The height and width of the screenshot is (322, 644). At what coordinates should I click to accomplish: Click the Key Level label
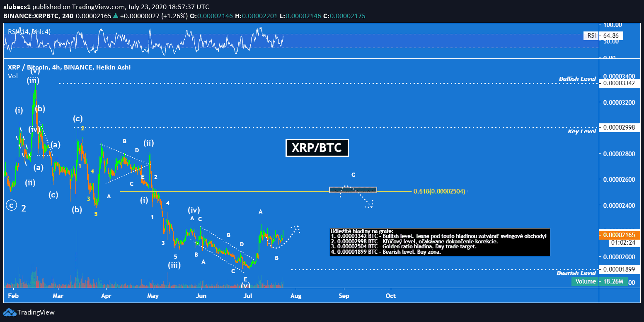coord(582,131)
